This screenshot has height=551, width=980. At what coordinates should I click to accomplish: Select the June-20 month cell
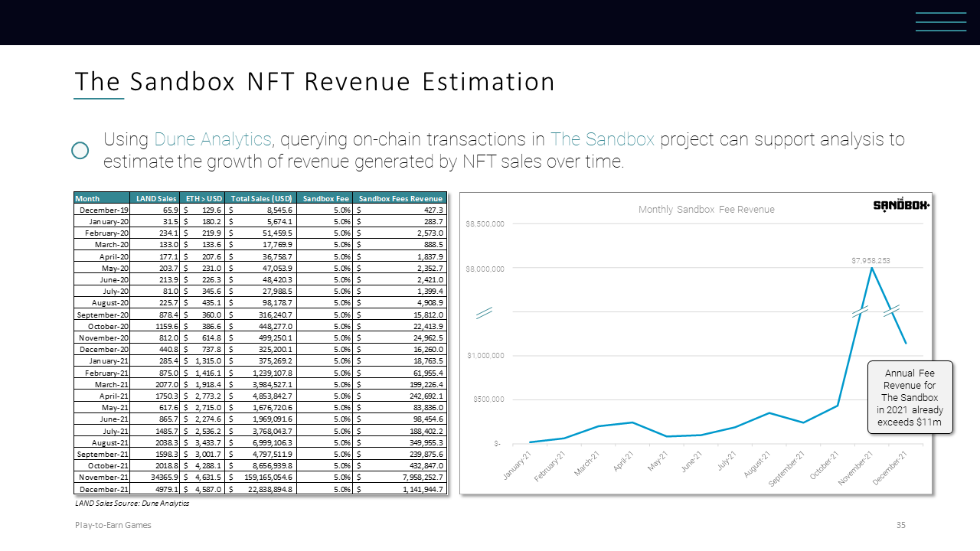pos(101,279)
